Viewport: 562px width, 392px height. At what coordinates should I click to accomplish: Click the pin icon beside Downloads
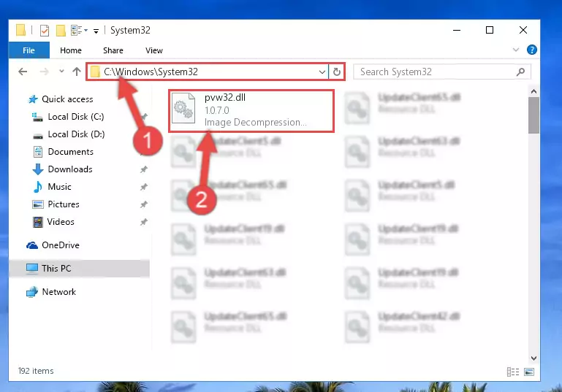pos(144,169)
